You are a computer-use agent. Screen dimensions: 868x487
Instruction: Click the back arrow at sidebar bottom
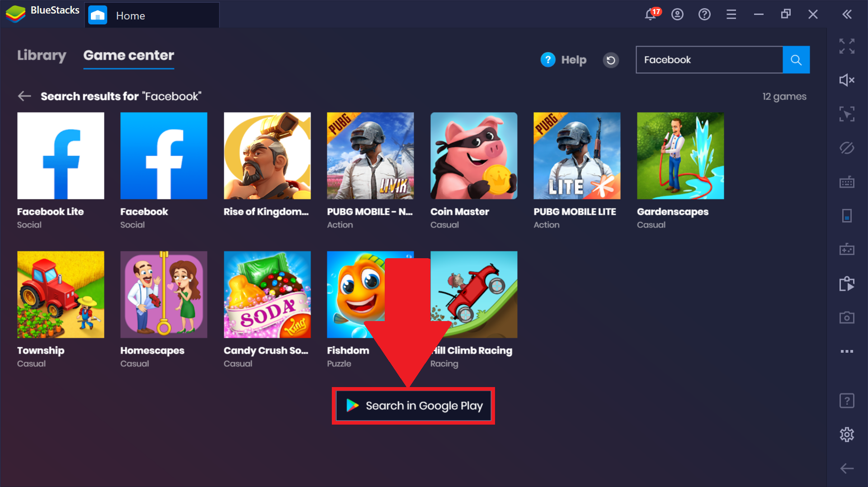tap(847, 468)
